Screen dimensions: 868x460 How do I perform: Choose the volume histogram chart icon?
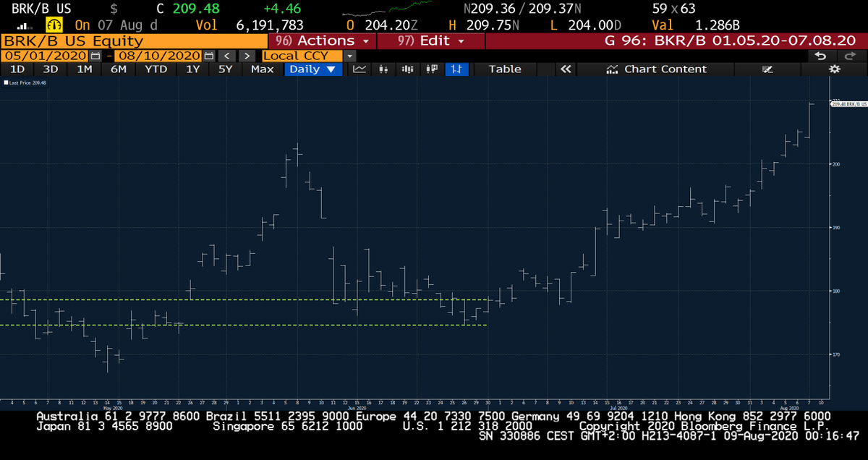click(407, 69)
